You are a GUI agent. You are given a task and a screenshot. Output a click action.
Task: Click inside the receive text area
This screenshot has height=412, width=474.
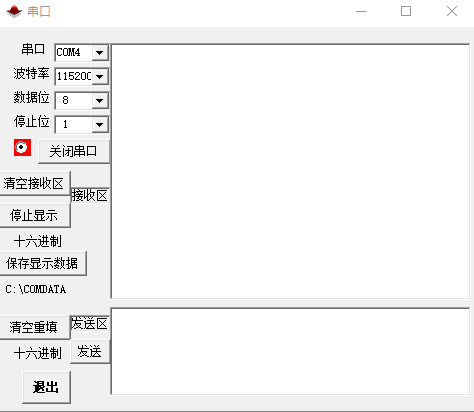click(x=290, y=171)
